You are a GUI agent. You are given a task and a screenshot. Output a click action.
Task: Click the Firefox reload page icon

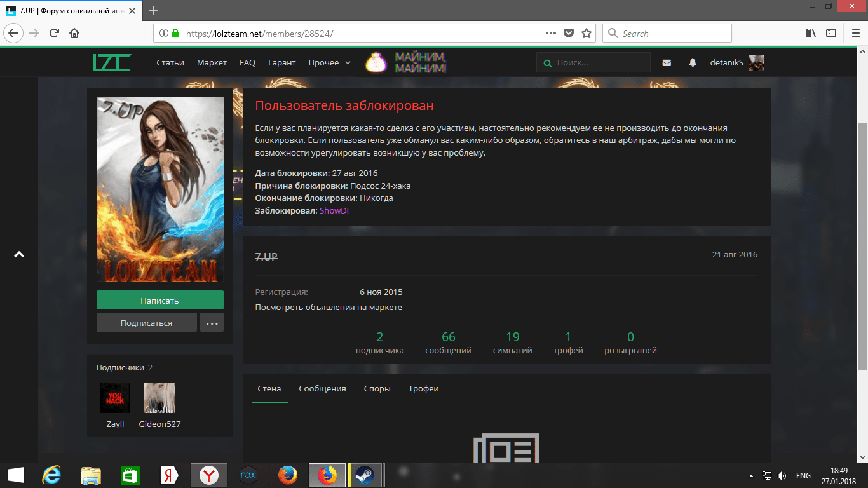coord(54,33)
